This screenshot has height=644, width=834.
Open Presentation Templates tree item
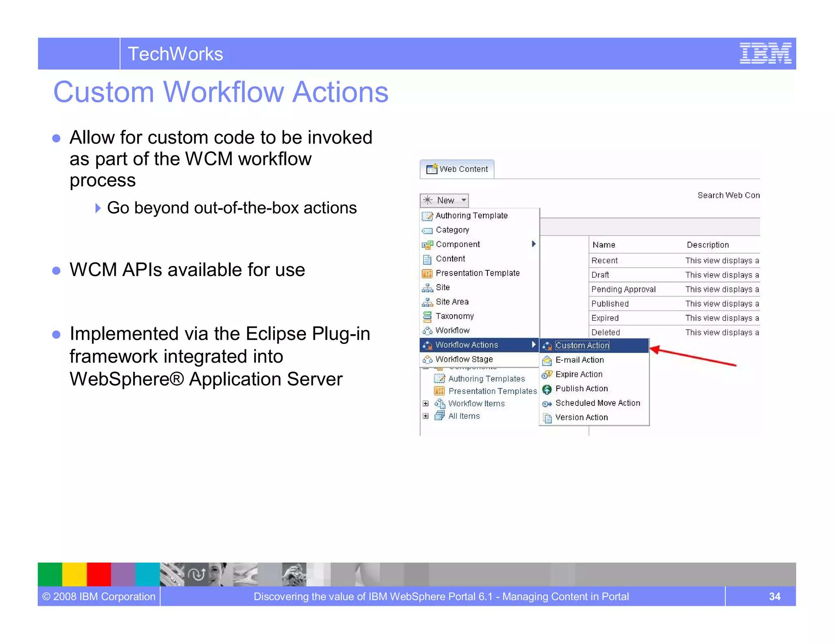[493, 391]
